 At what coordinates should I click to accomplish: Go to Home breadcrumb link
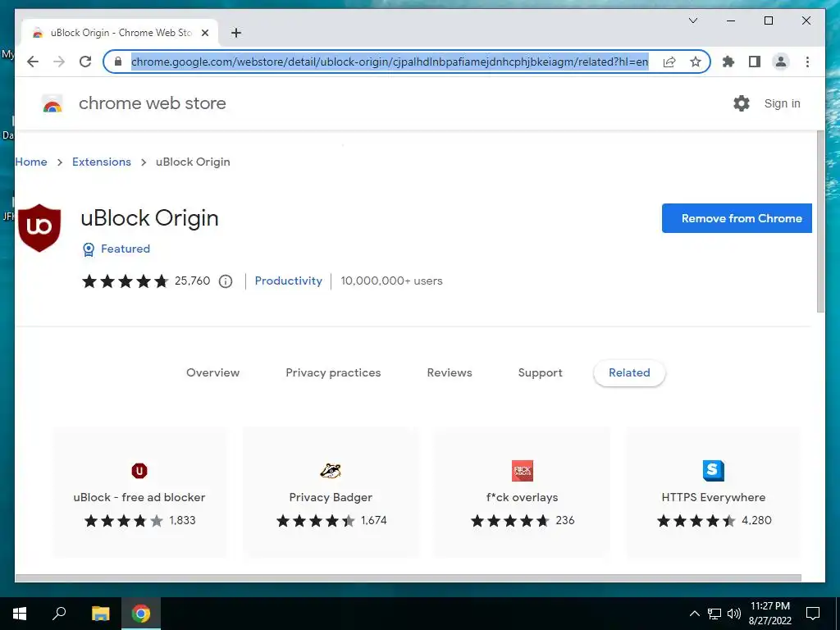coord(31,162)
